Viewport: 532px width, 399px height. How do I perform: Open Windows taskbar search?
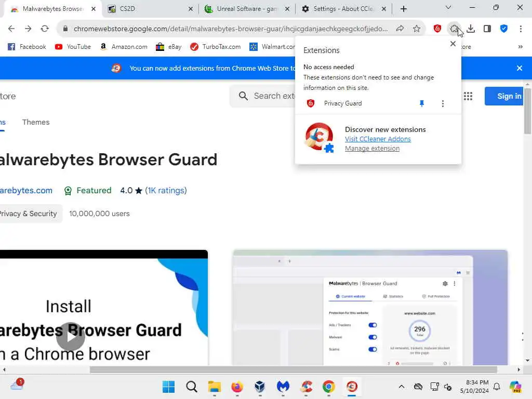click(191, 387)
